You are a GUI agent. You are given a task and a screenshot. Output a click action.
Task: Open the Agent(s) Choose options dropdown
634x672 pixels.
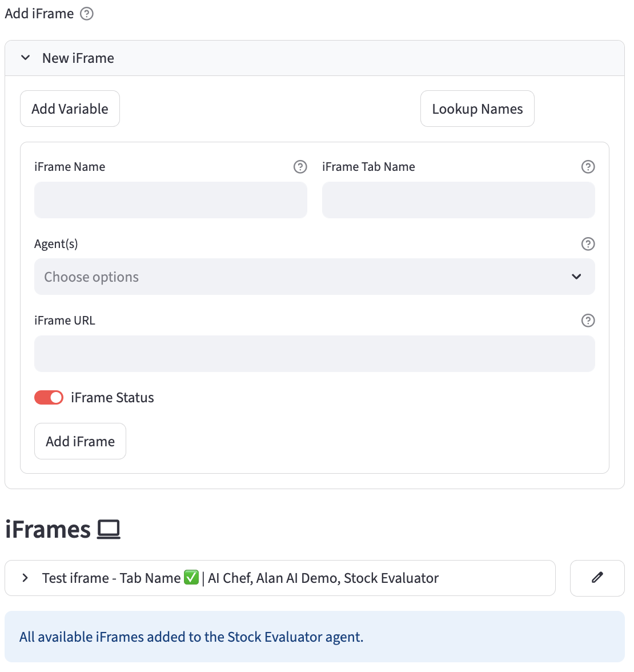click(303, 277)
